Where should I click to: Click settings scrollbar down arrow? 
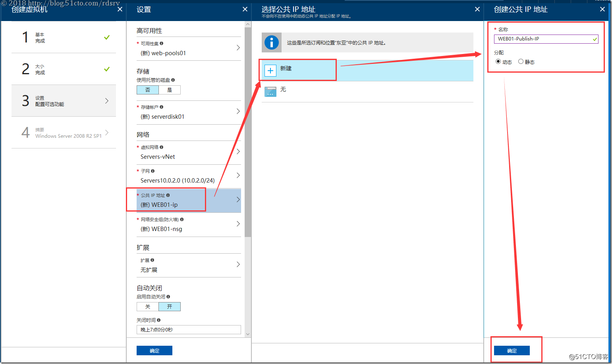[x=248, y=334]
